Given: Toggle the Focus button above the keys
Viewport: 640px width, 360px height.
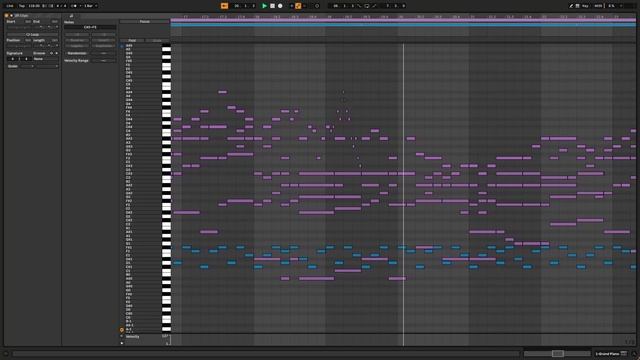Looking at the screenshot, I should [144, 22].
